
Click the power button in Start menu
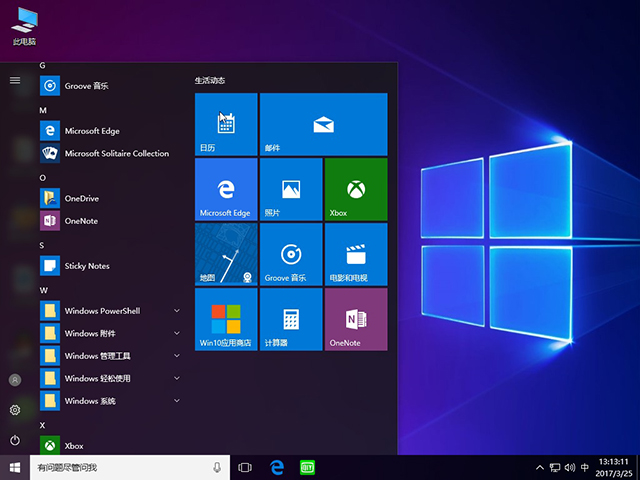coord(15,440)
